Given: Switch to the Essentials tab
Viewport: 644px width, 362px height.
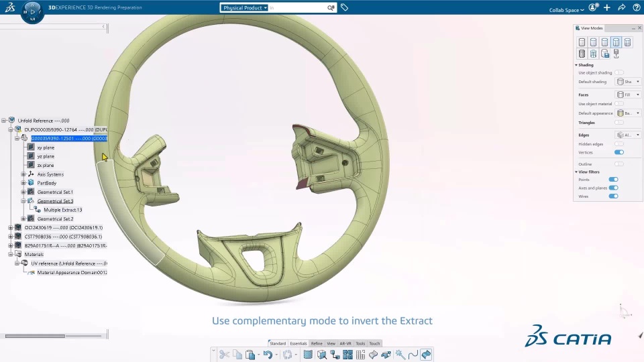Looking at the screenshot, I should [298, 343].
